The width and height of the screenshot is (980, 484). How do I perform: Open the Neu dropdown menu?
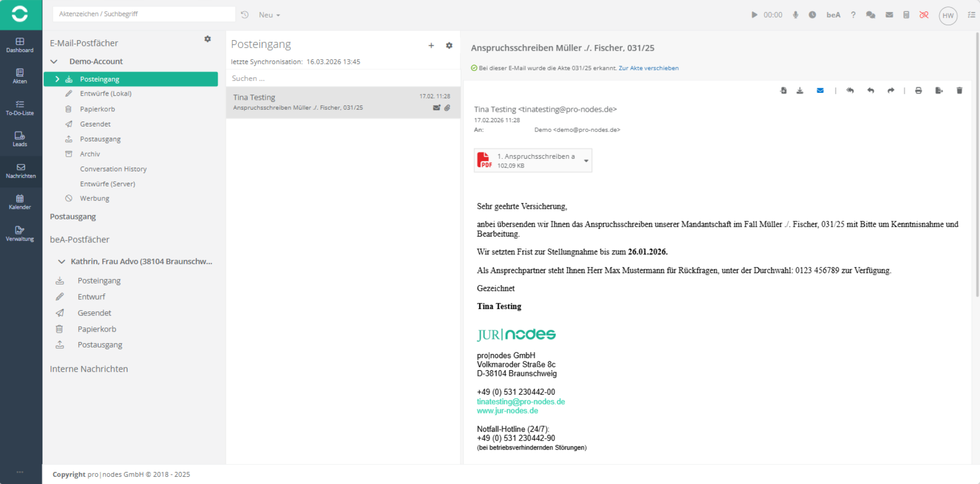[x=269, y=15]
